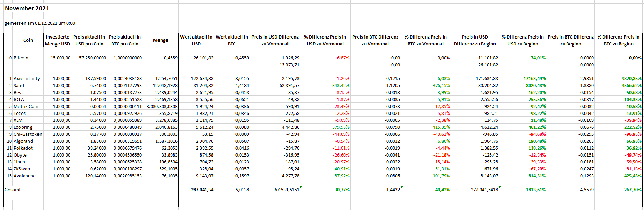Click Metrix Coin quantity '3.030.303,0303'
This screenshot has width=644, height=210.
162,107
